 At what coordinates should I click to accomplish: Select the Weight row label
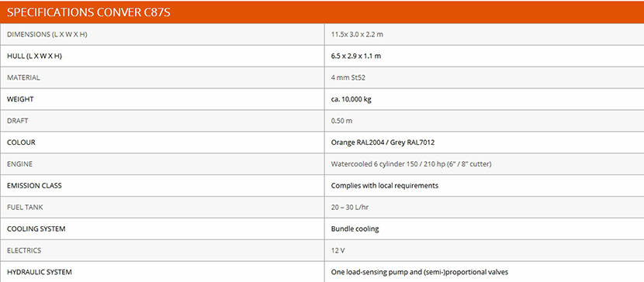[20, 99]
